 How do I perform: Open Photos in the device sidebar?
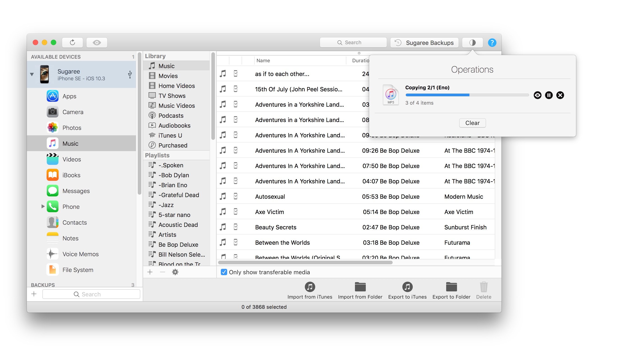tap(81, 128)
